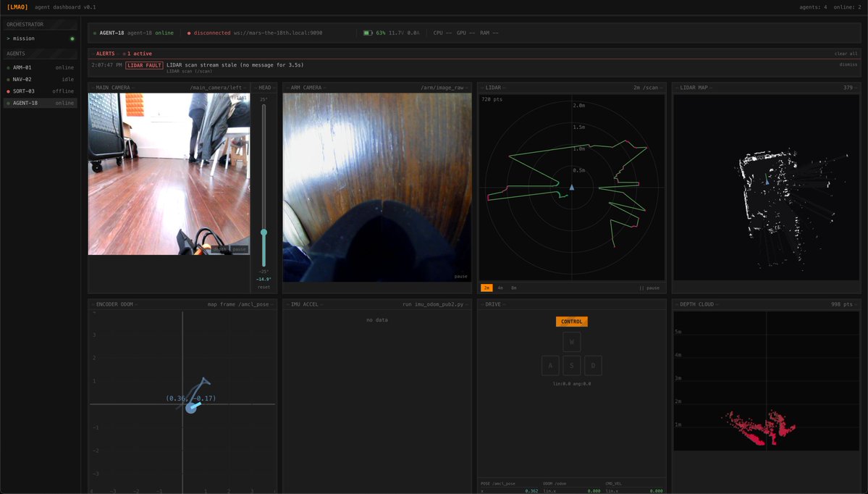Select the 4m LIDAR range option
This screenshot has height=494, width=868.
(500, 288)
